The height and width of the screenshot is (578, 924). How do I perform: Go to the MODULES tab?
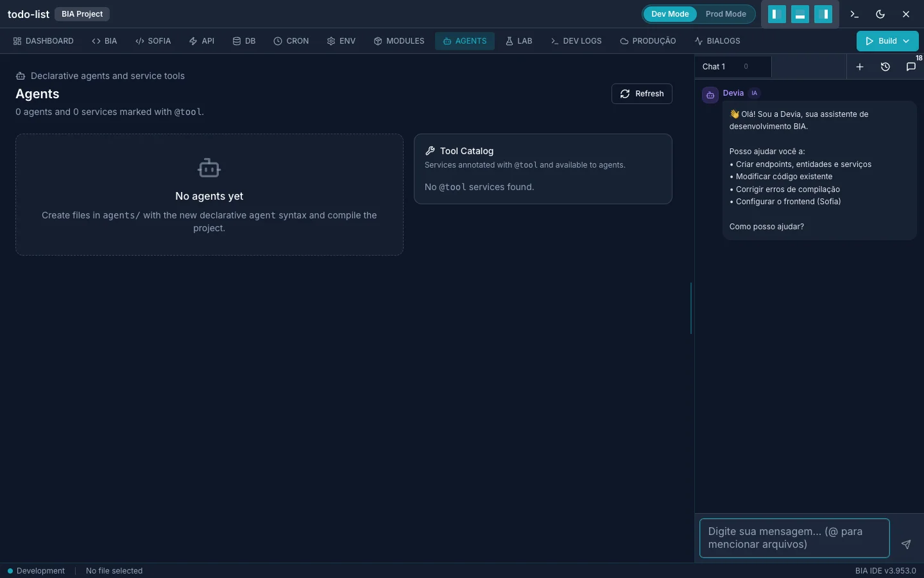pyautogui.click(x=399, y=41)
